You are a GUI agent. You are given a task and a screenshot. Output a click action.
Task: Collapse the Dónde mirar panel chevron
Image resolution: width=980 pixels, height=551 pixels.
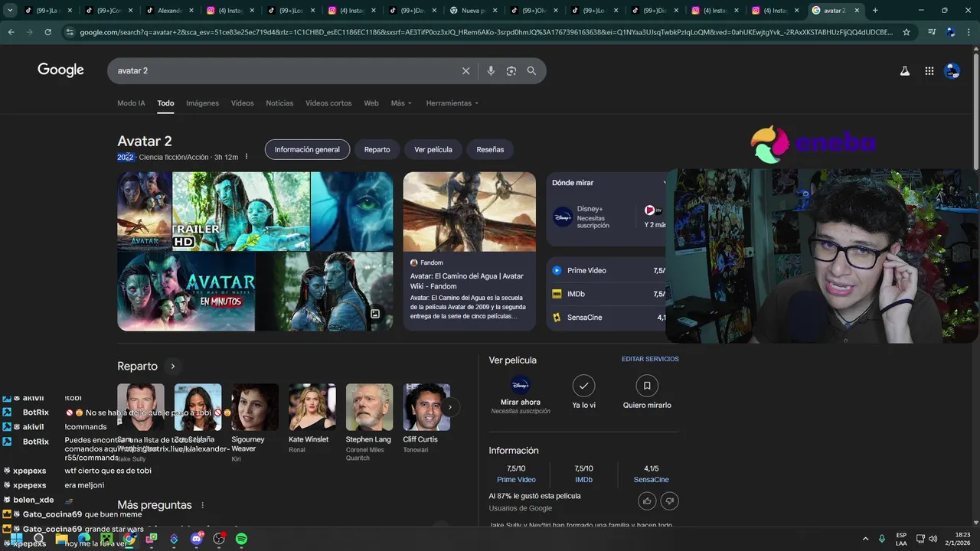click(x=665, y=183)
